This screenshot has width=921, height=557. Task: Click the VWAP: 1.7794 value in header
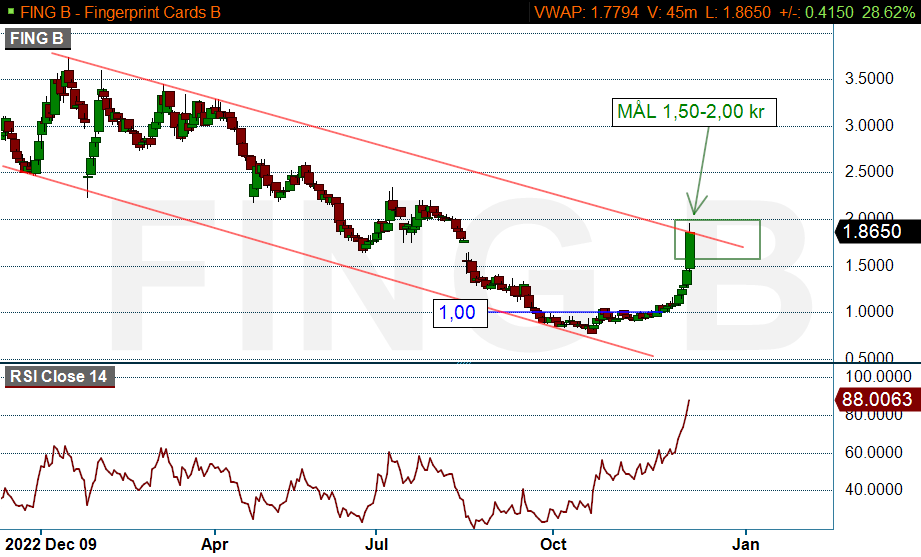[586, 12]
